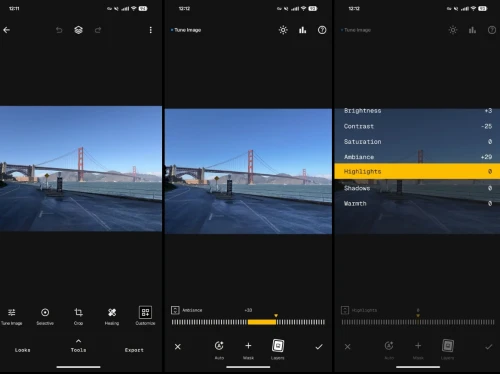
Task: Select the Contrast parameter row
Action: coord(417,126)
